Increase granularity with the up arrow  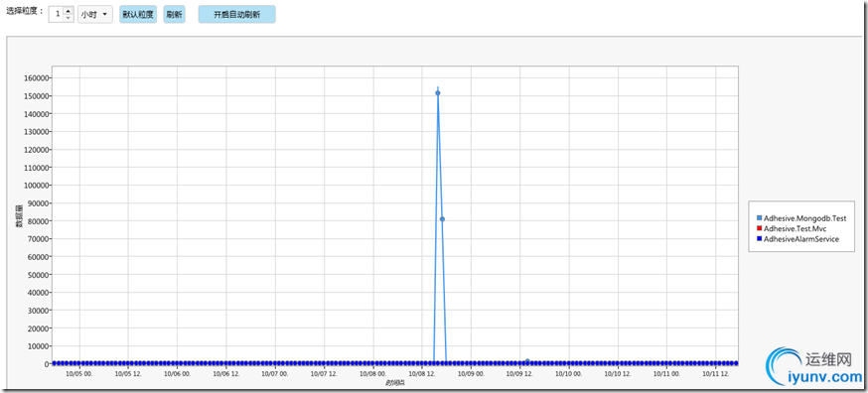click(69, 11)
